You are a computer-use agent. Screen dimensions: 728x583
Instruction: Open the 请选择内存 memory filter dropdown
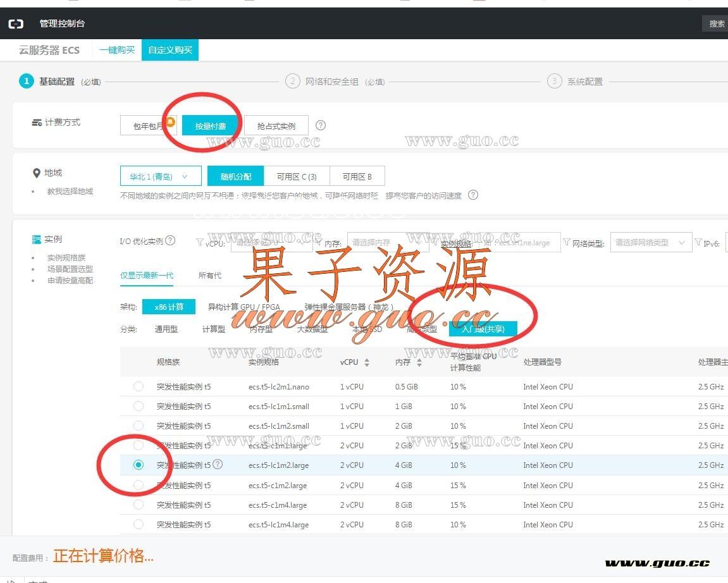coord(386,242)
